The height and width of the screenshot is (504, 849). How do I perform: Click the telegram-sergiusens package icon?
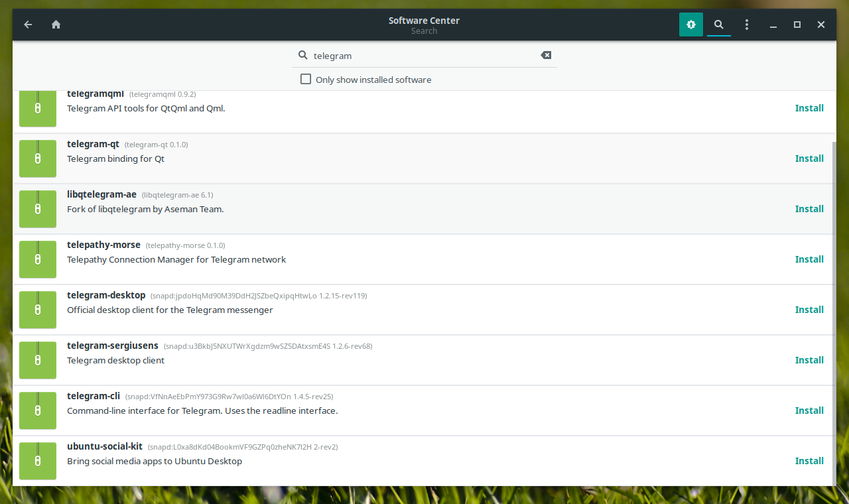(38, 360)
